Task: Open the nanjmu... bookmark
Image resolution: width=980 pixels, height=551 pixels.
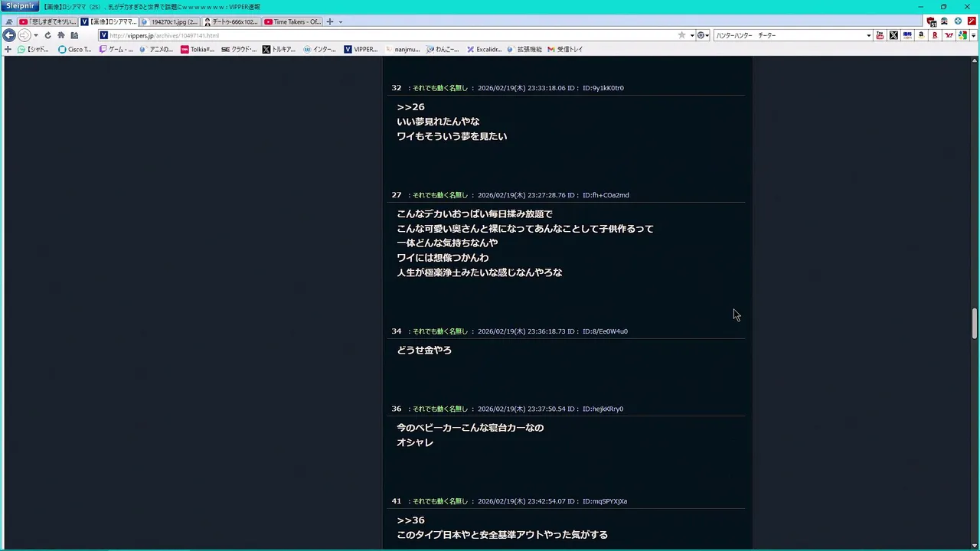Action: (402, 49)
